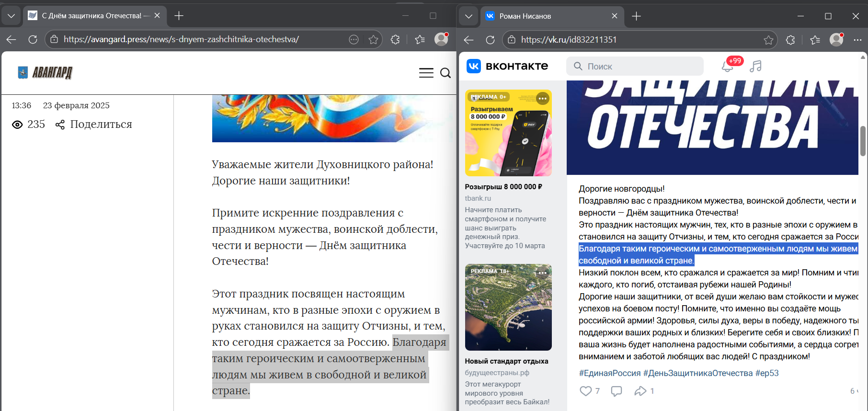Open browser settings and more menu

pos(857,40)
